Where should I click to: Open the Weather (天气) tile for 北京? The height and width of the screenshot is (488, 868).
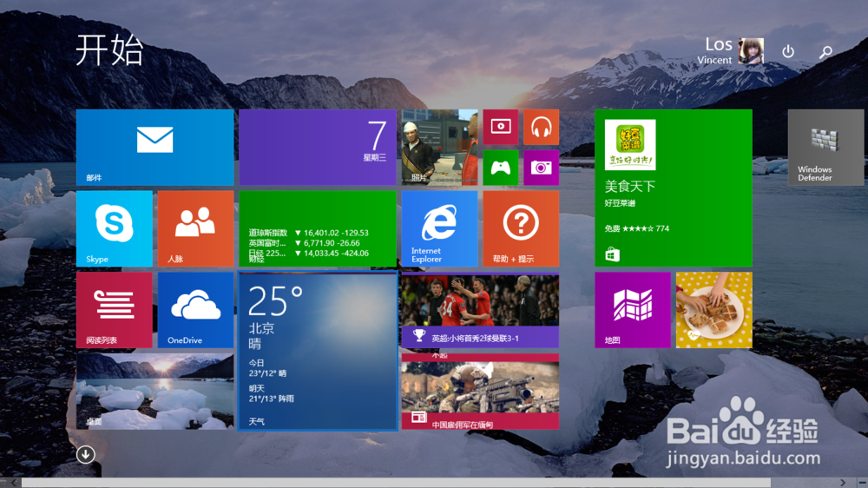pos(318,351)
